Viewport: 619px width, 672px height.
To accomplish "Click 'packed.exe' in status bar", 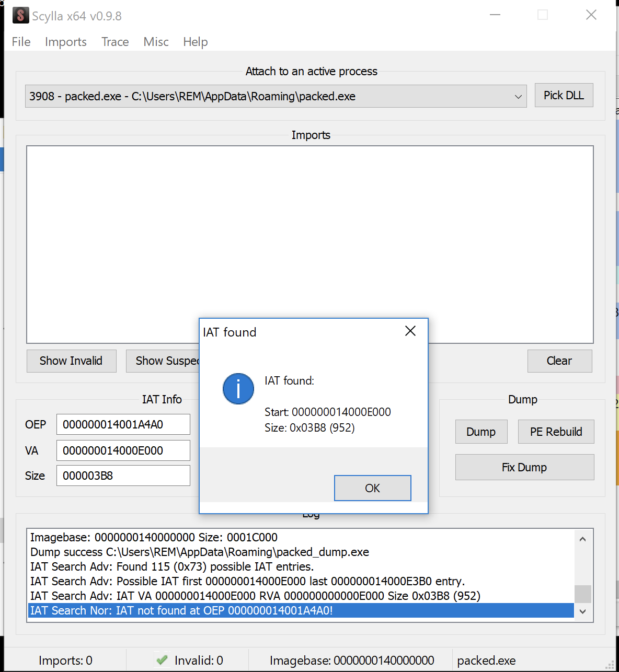I will pyautogui.click(x=486, y=661).
